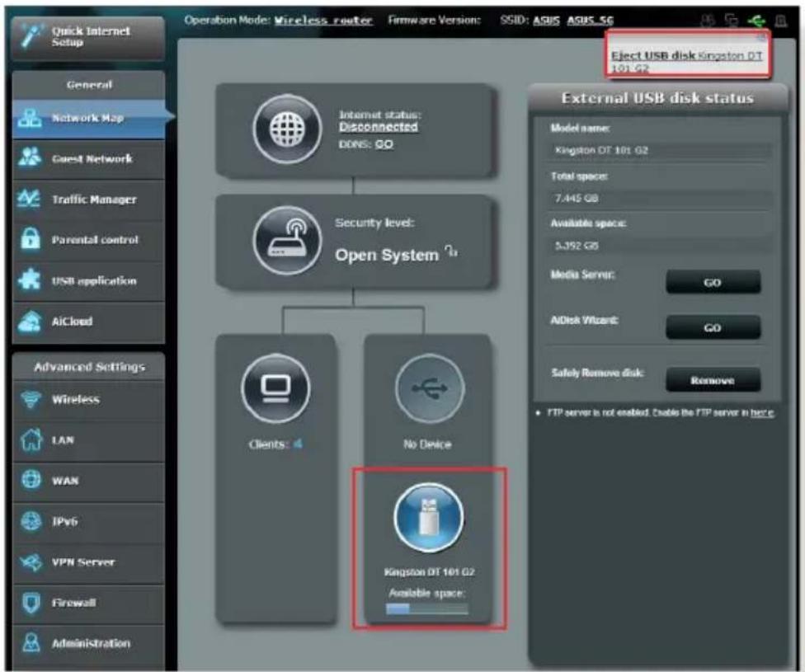Click the Disconnected internet status link

tap(379, 127)
